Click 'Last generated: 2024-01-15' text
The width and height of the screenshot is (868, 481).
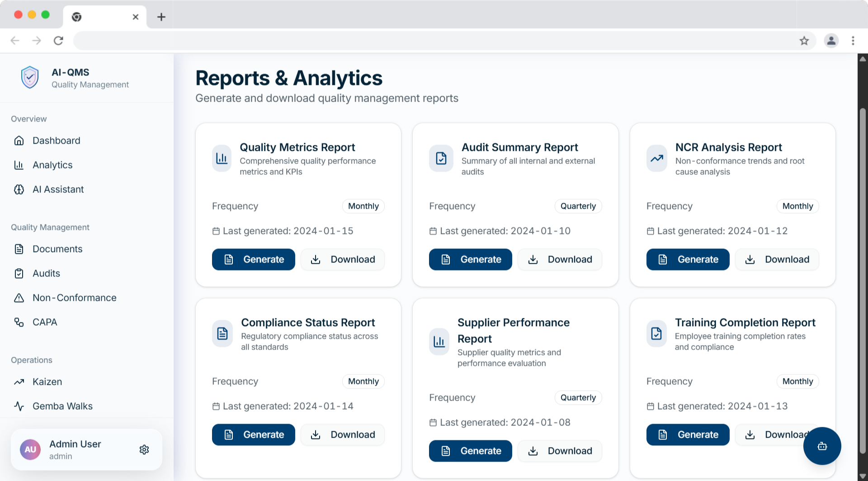click(288, 231)
